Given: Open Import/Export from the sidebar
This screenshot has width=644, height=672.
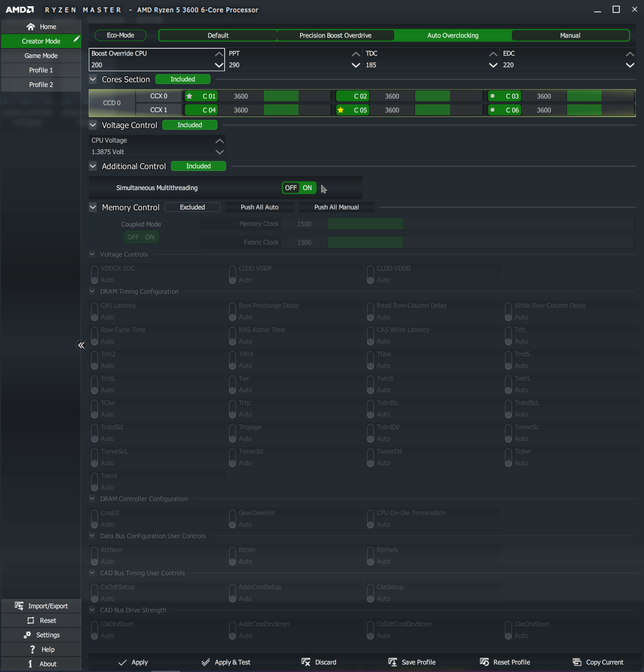Looking at the screenshot, I should [41, 606].
